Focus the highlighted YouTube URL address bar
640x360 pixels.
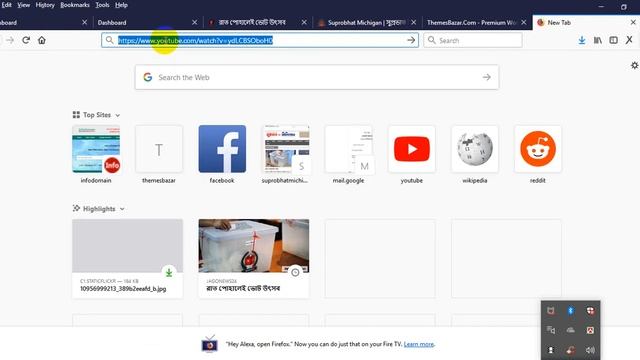pos(260,40)
